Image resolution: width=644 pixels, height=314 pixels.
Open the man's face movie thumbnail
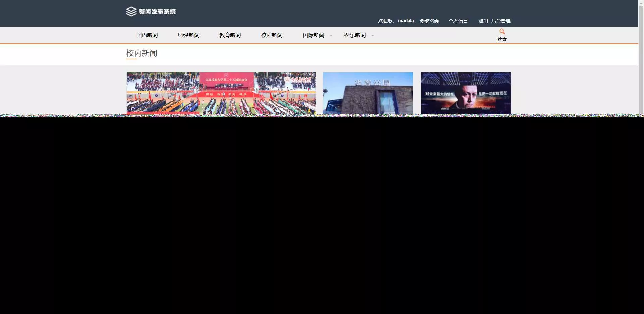pos(466,93)
